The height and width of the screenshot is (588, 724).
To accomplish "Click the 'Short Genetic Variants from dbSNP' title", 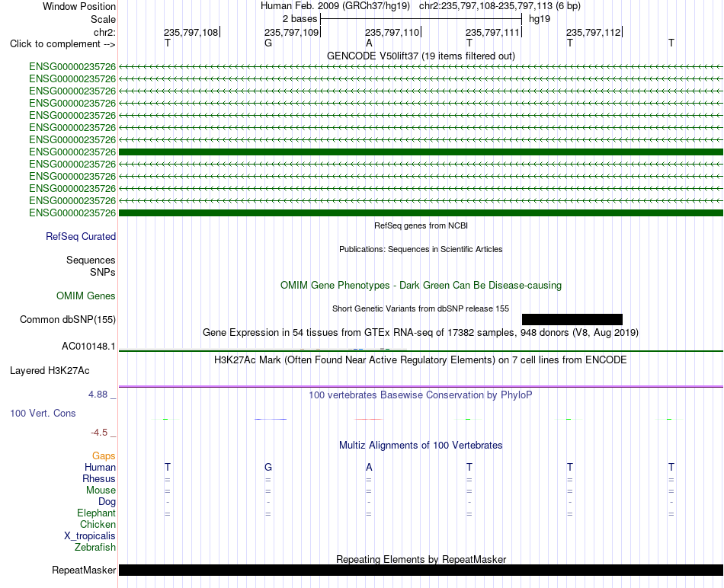I will coord(421,308).
